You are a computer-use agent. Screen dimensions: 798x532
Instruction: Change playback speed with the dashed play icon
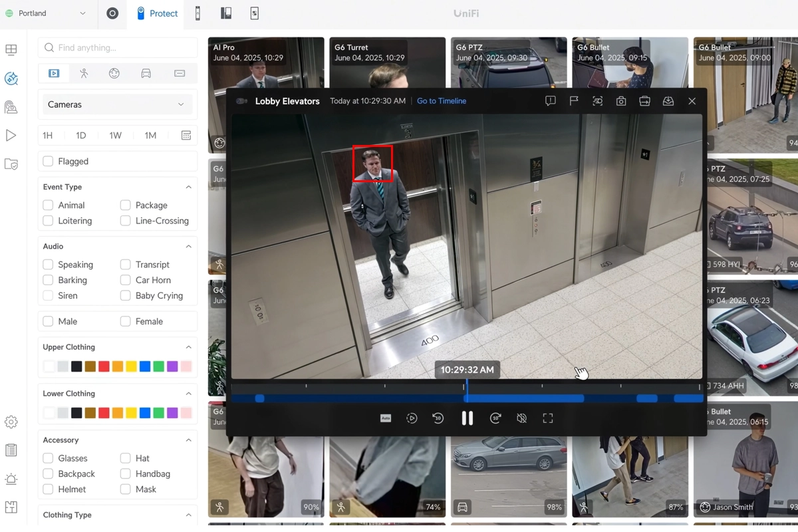click(x=412, y=418)
